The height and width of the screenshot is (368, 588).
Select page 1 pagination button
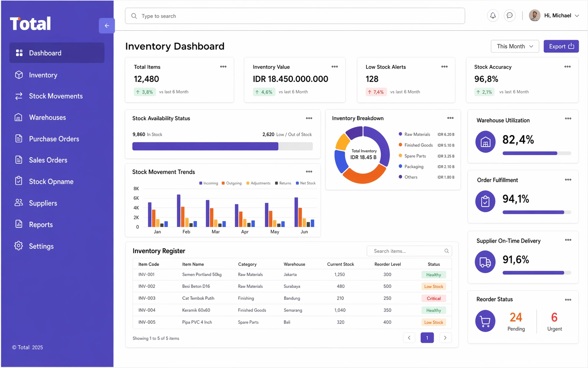(427, 338)
